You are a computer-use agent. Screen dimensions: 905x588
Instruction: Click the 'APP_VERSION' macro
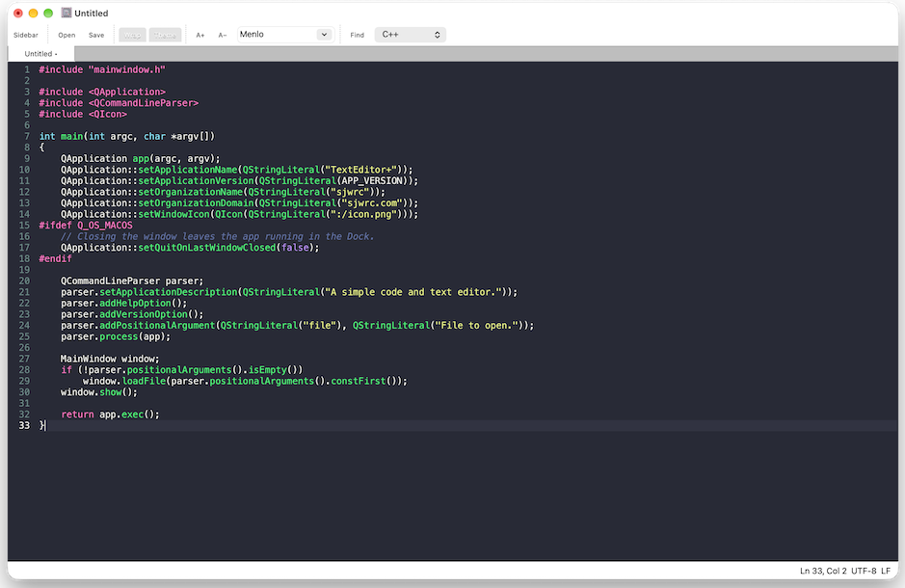click(372, 180)
